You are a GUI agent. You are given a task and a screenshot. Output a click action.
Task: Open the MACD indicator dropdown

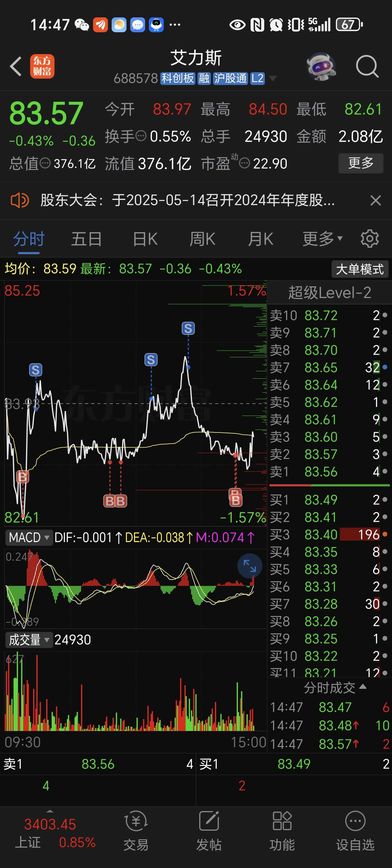(x=29, y=537)
